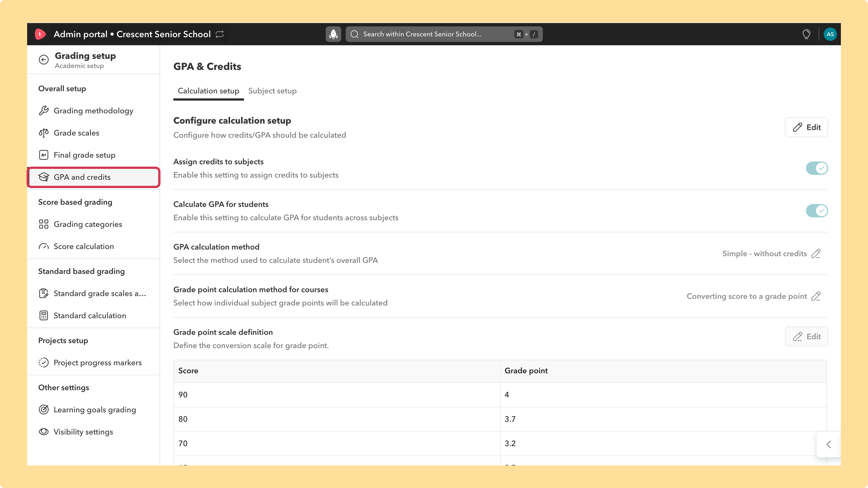Click the red Toddle logo icon
Image resolution: width=868 pixels, height=488 pixels.
[x=40, y=34]
